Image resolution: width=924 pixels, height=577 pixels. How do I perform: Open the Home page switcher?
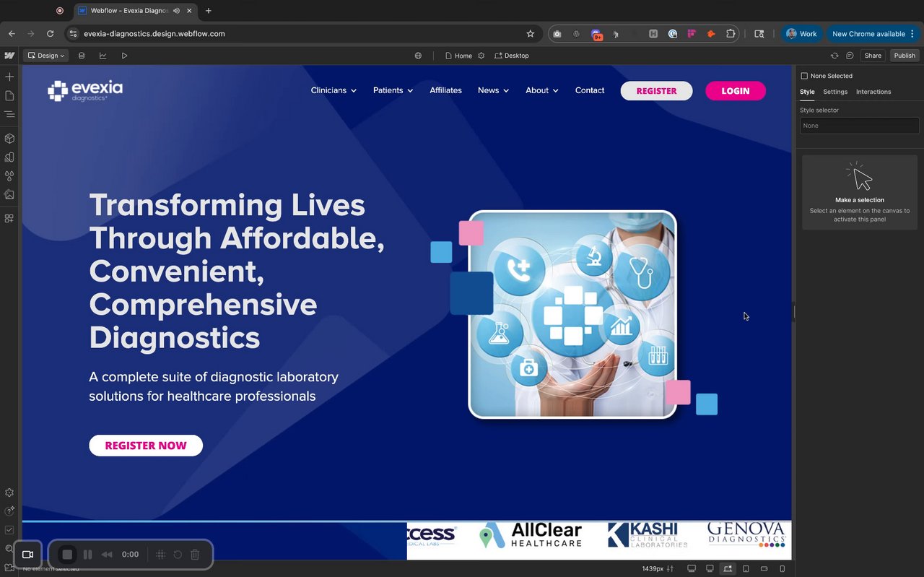pyautogui.click(x=458, y=56)
